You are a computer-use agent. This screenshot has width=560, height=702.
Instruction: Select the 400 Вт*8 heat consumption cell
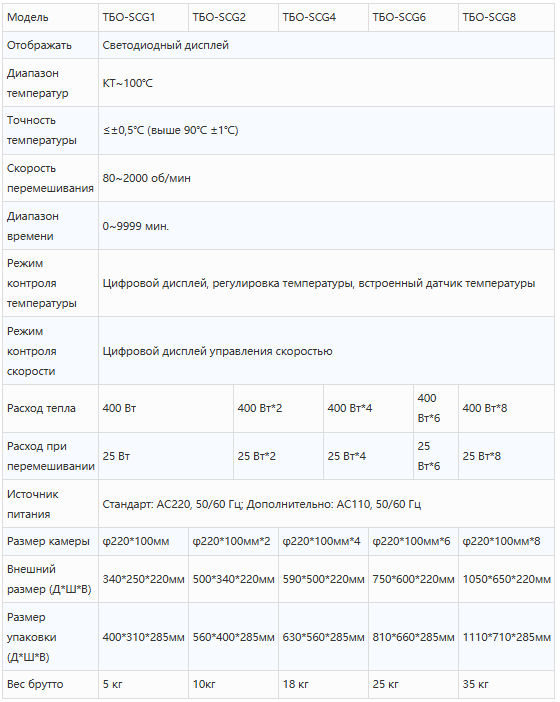(506, 408)
